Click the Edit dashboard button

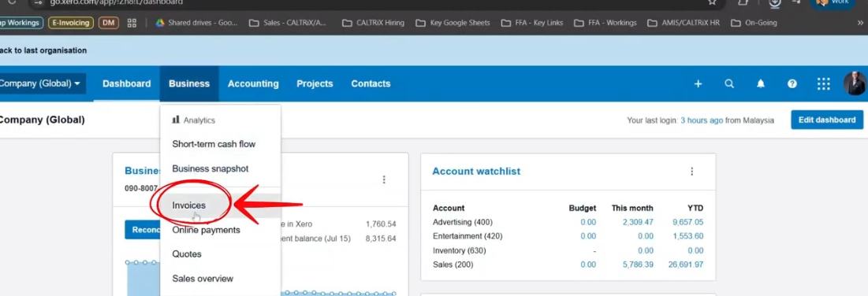pos(826,120)
